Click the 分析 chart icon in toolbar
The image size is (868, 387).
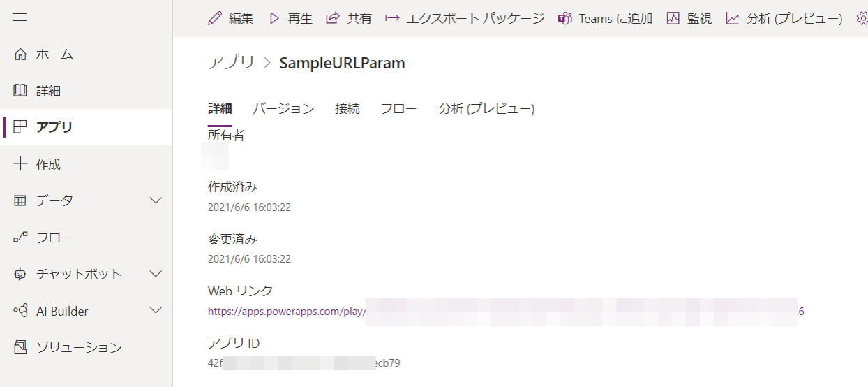coord(732,19)
